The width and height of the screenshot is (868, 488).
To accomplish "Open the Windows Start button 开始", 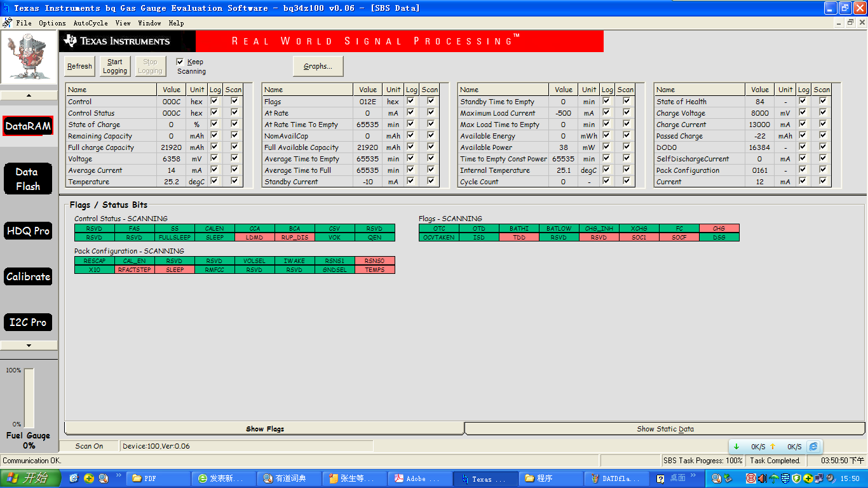I will coord(31,478).
